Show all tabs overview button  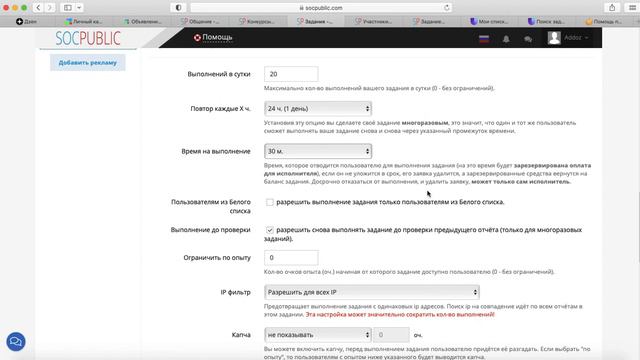tap(632, 7)
